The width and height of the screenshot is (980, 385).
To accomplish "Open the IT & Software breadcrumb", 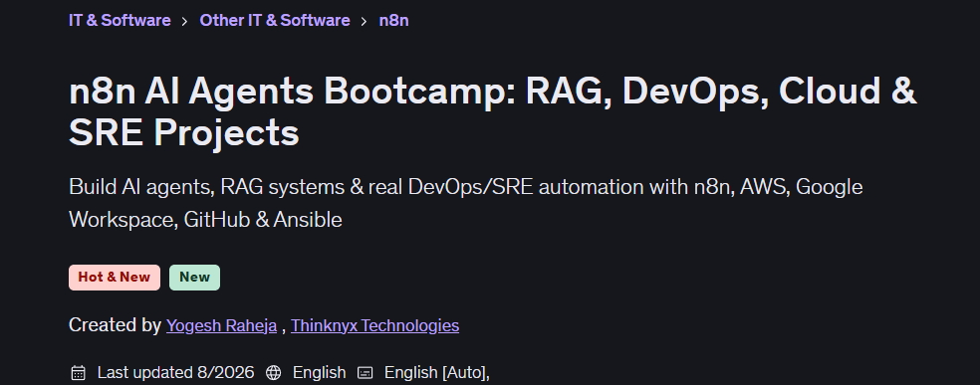I will click(x=120, y=21).
